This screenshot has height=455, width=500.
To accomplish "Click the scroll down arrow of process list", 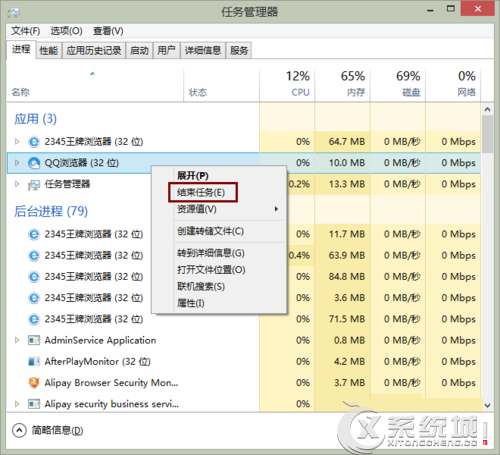I will [x=487, y=405].
